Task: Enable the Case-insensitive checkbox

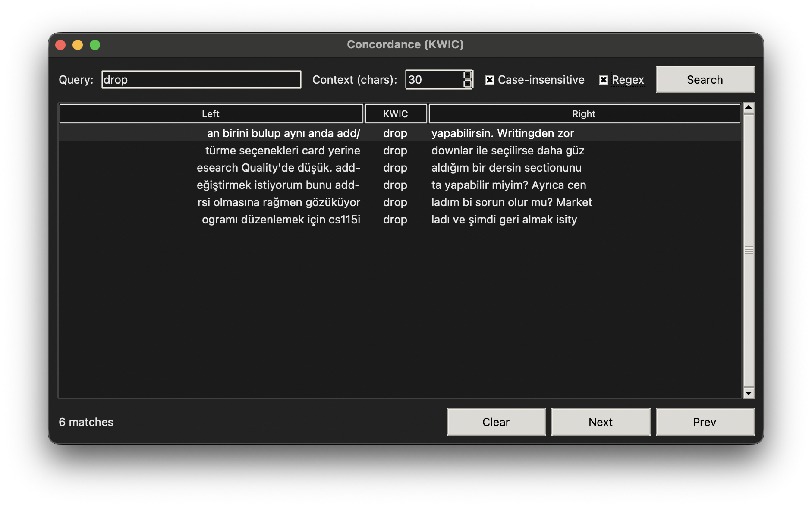Action: point(489,79)
